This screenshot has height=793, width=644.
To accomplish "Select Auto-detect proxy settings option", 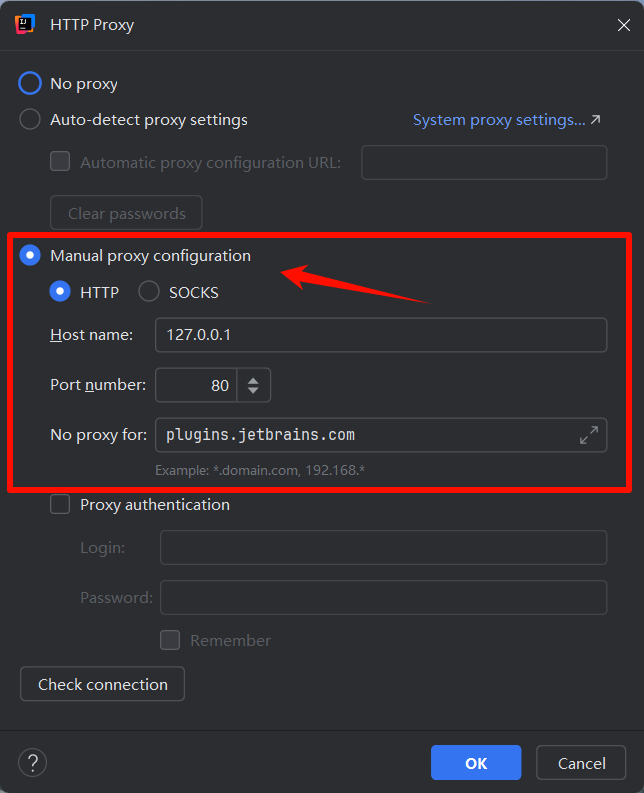I will pyautogui.click(x=30, y=120).
